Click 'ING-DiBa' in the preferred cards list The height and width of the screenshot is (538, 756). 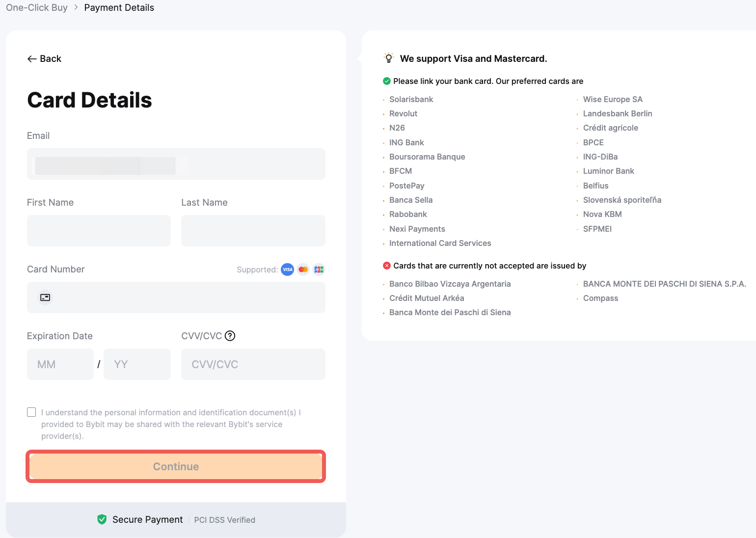click(x=600, y=157)
